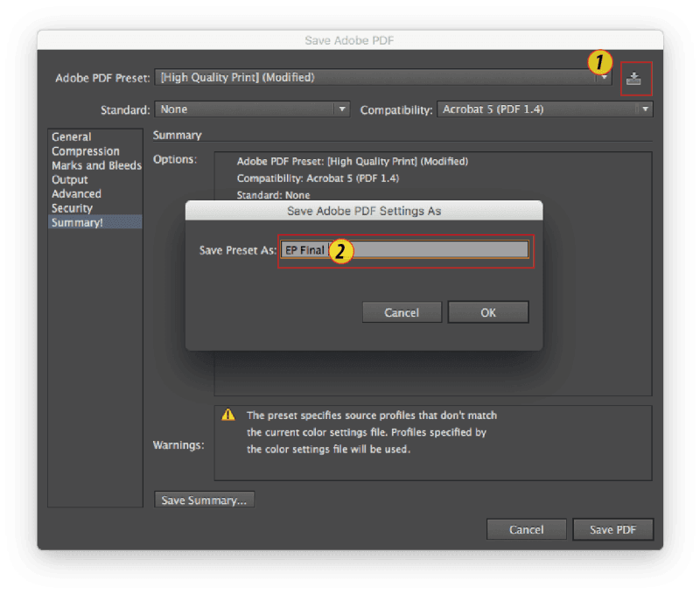Screen dimensions: 700x594
Task: Open the Advanced section
Action: pyautogui.click(x=76, y=194)
